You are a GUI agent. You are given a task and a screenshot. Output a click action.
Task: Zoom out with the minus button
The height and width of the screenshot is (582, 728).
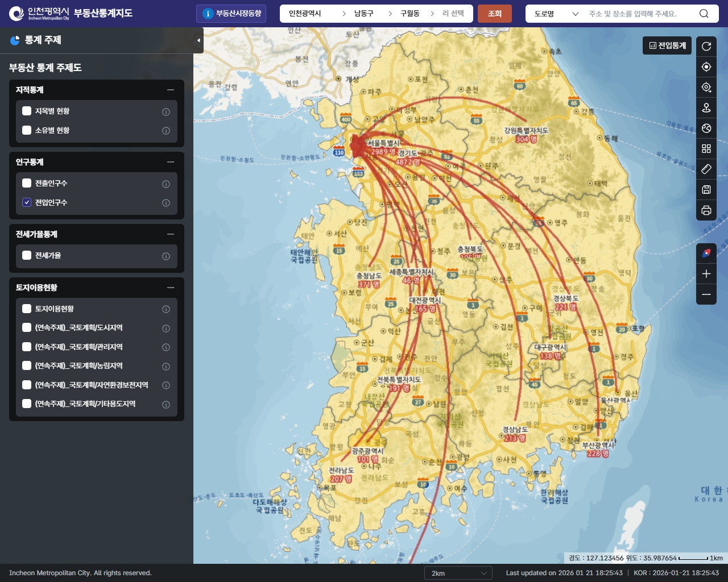click(x=706, y=294)
